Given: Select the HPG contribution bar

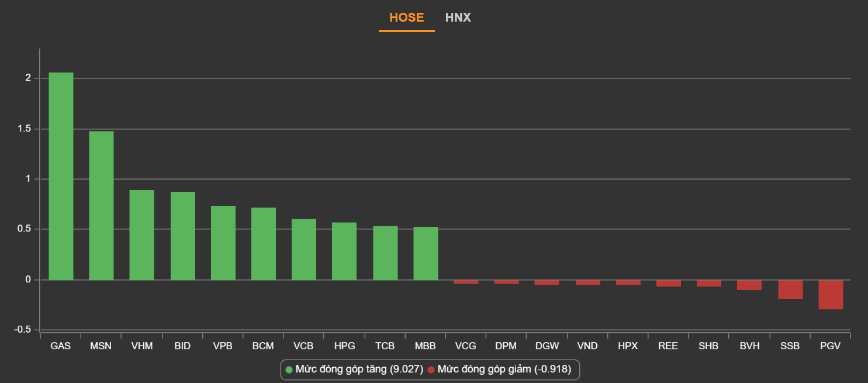Looking at the screenshot, I should pos(344,251).
